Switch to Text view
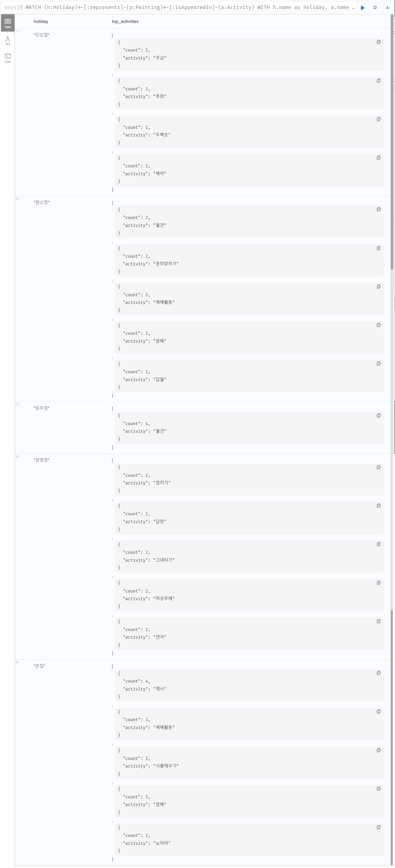Viewport: 395px width, 868px height. [x=8, y=40]
